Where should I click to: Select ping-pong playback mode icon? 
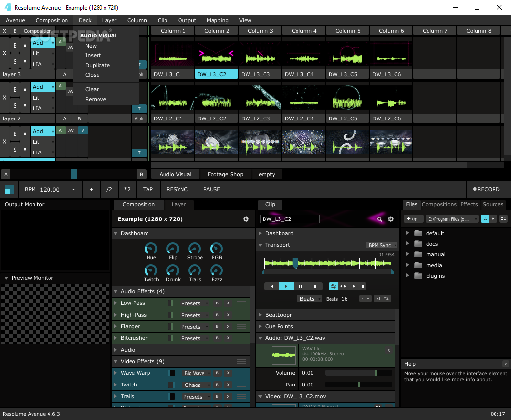[x=343, y=286]
